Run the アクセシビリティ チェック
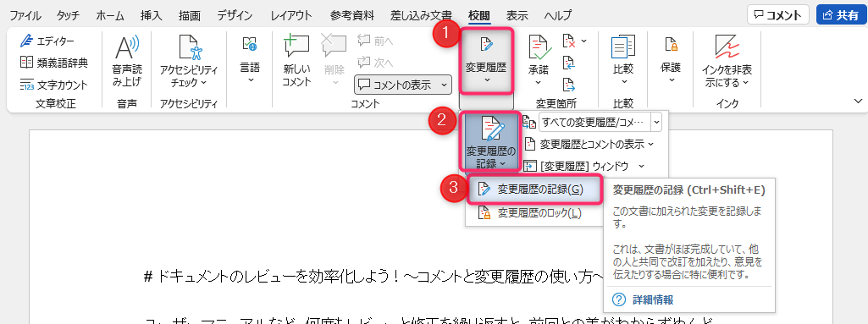Viewport: 868px width, 324px height. [x=189, y=61]
